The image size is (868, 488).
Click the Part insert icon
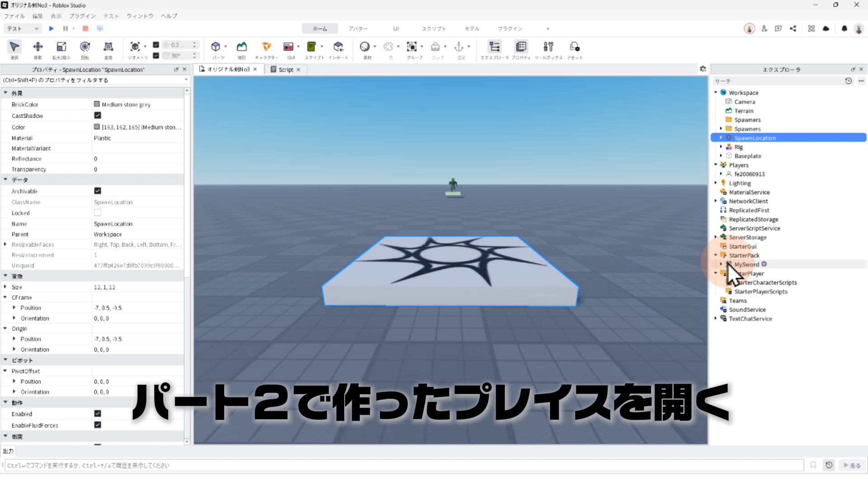pos(216,47)
